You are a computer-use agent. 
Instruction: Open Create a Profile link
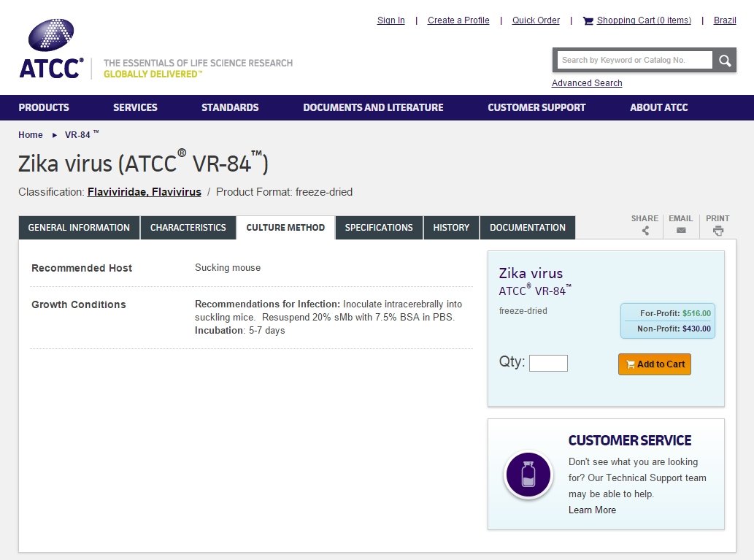point(458,20)
